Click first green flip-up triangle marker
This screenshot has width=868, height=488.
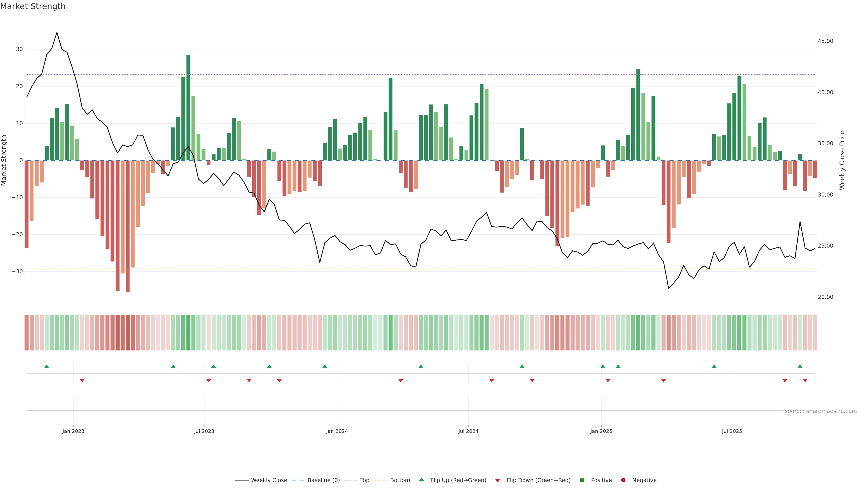click(x=47, y=366)
